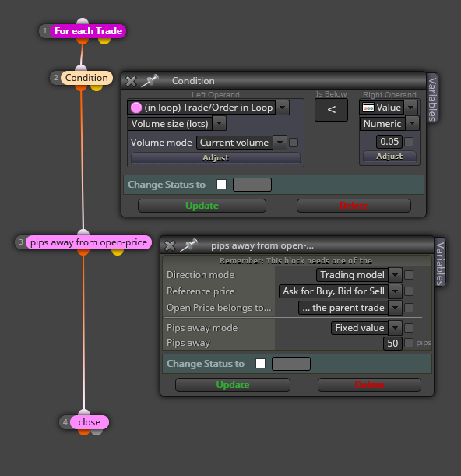Click Update in the pips away panel
The width and height of the screenshot is (461, 476).
tap(233, 385)
